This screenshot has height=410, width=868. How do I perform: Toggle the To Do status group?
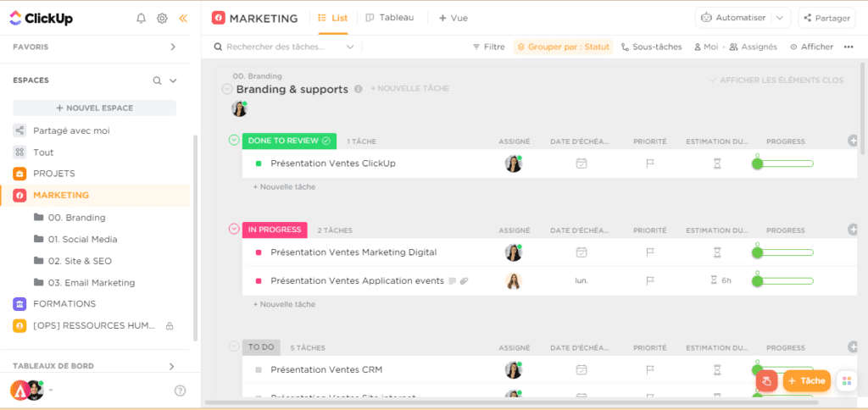point(234,346)
